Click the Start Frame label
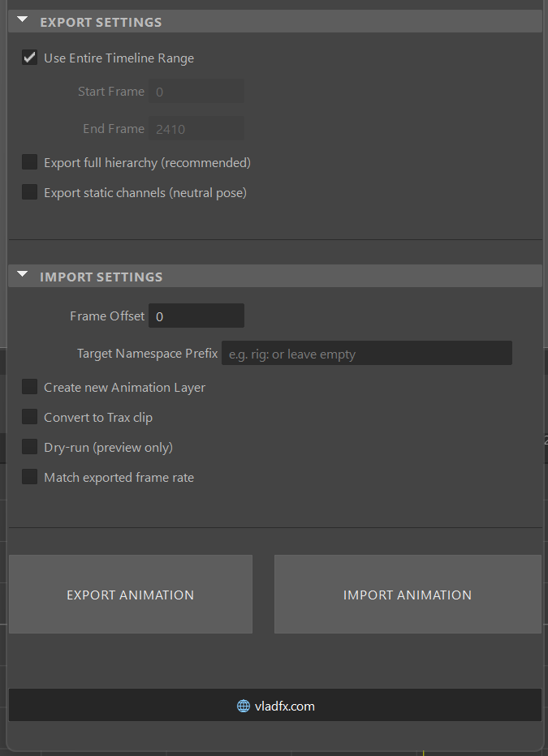 point(111,91)
